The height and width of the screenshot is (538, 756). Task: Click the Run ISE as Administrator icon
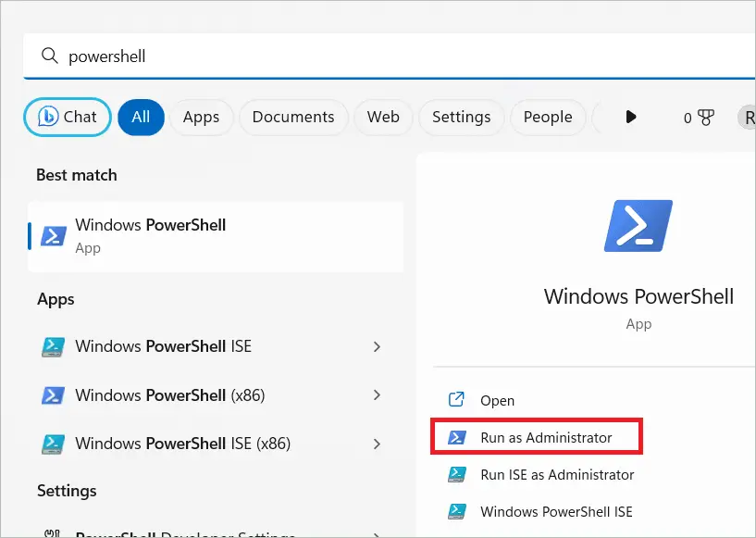tap(456, 474)
